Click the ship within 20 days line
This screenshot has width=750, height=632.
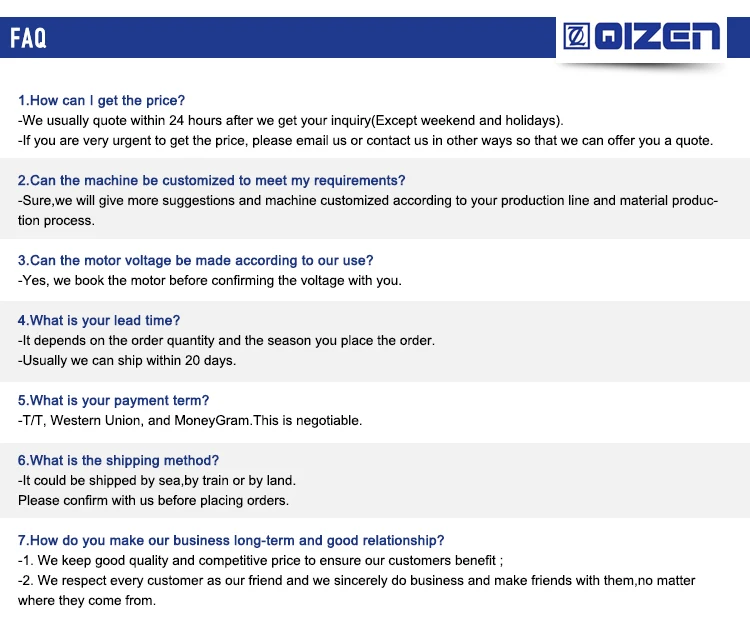127,361
